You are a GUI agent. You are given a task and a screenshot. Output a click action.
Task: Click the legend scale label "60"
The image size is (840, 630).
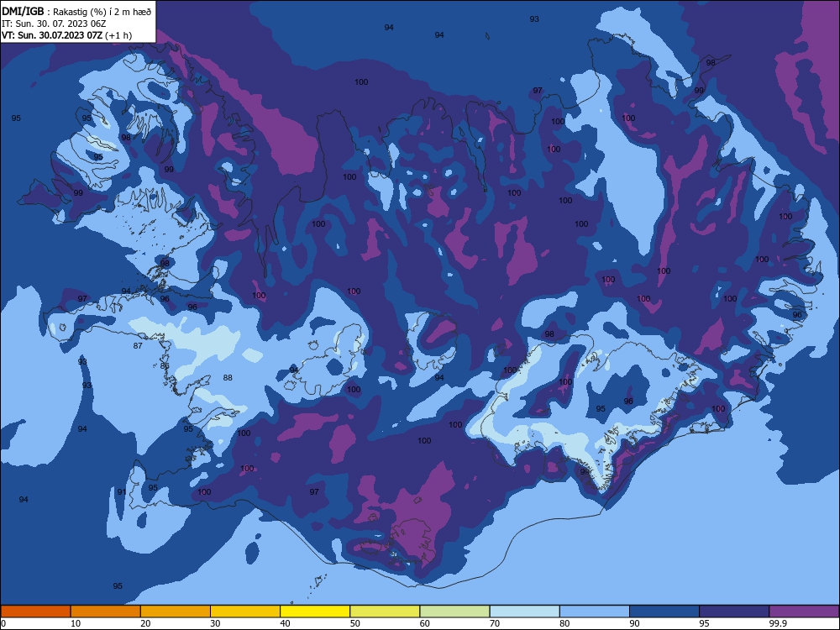tap(425, 623)
